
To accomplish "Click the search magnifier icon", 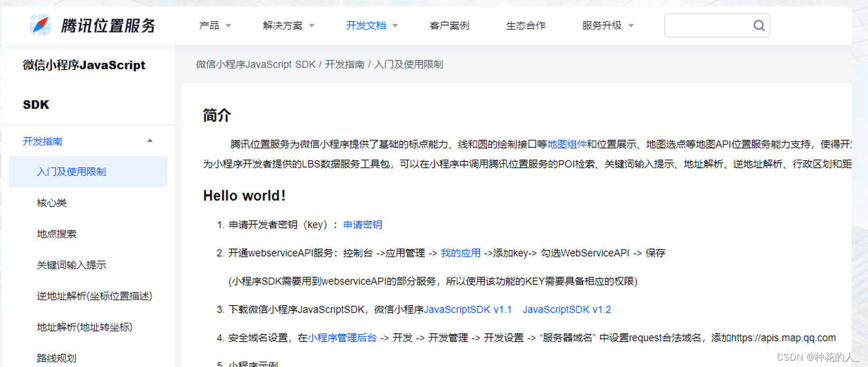I will point(759,25).
